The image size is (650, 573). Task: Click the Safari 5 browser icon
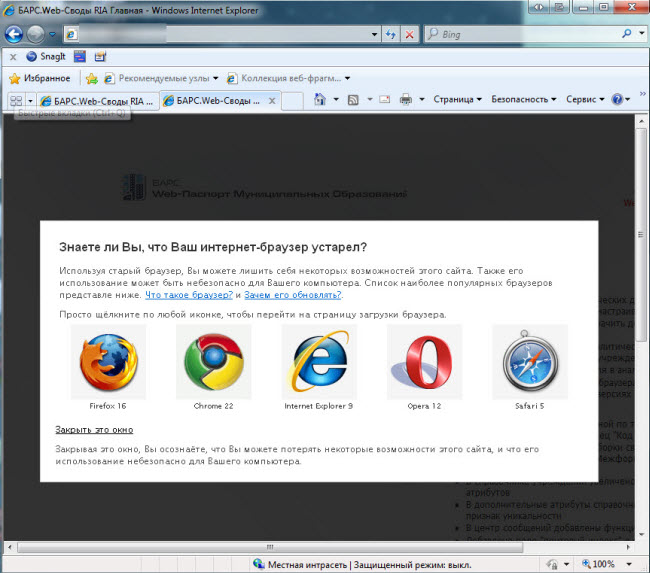530,362
